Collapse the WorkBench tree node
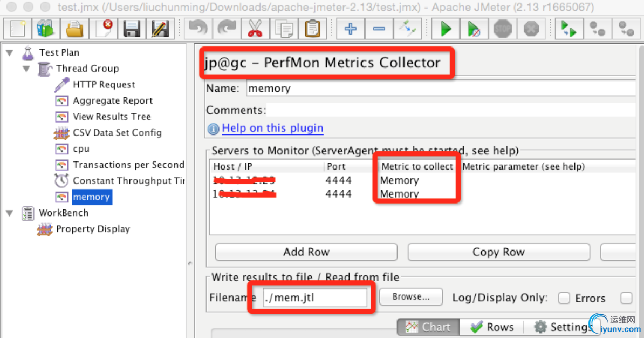The height and width of the screenshot is (338, 644). 10,213
